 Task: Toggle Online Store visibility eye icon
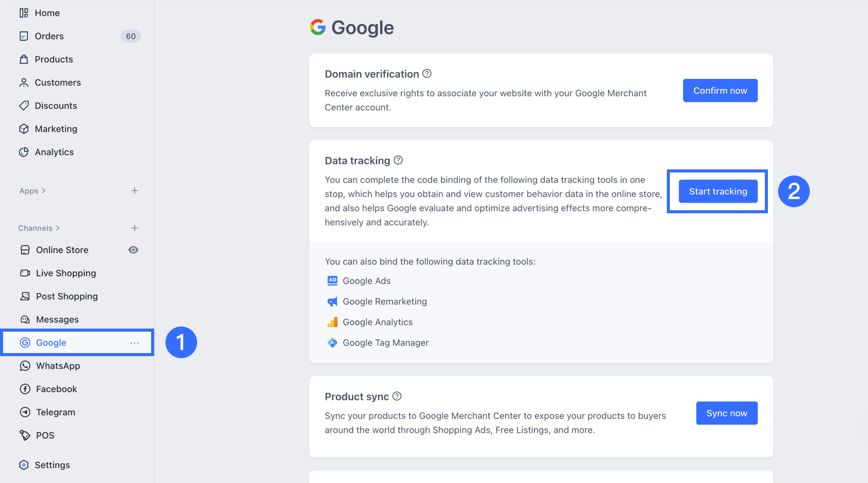pos(133,250)
